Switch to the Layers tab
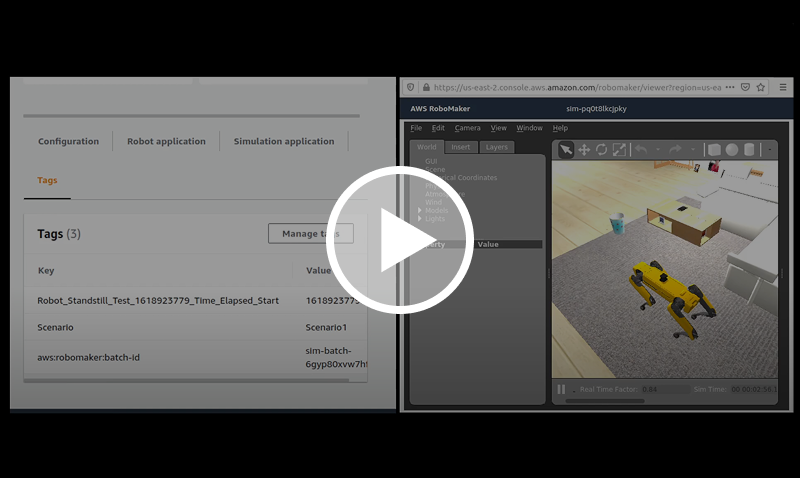 click(496, 147)
